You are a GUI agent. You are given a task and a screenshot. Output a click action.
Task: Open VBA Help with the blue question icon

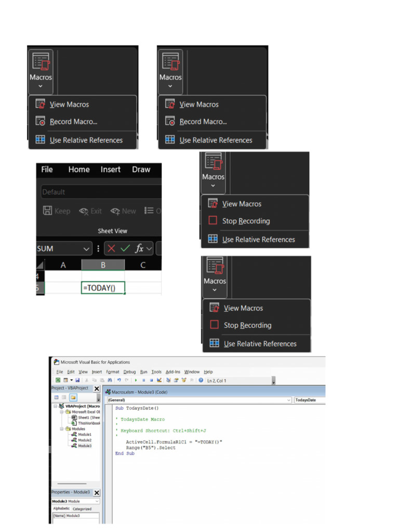point(201,380)
